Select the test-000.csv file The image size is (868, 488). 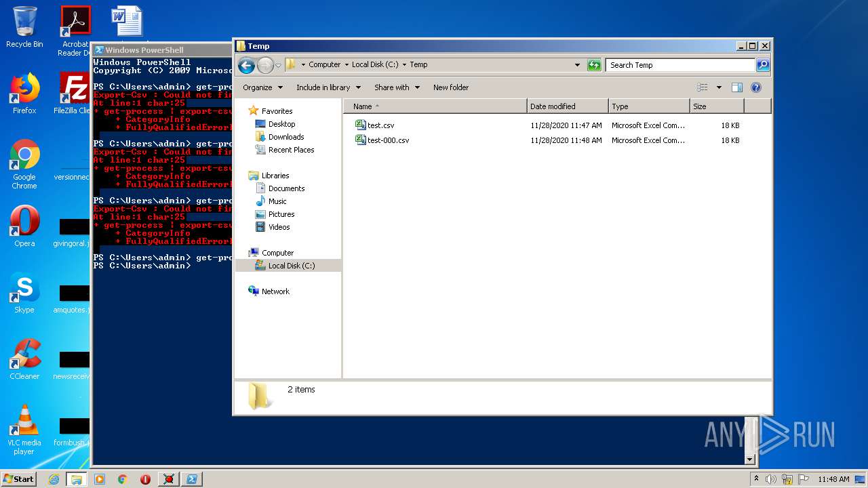pos(382,140)
